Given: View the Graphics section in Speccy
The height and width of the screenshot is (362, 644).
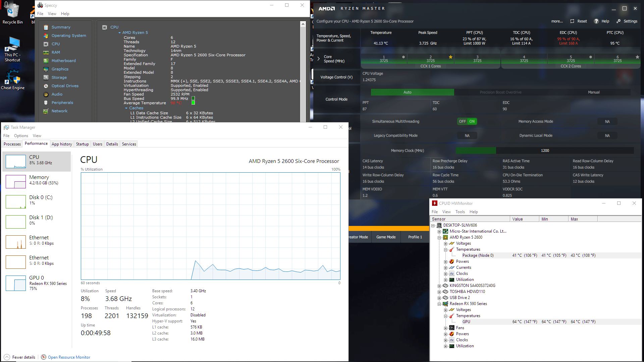Looking at the screenshot, I should point(60,69).
